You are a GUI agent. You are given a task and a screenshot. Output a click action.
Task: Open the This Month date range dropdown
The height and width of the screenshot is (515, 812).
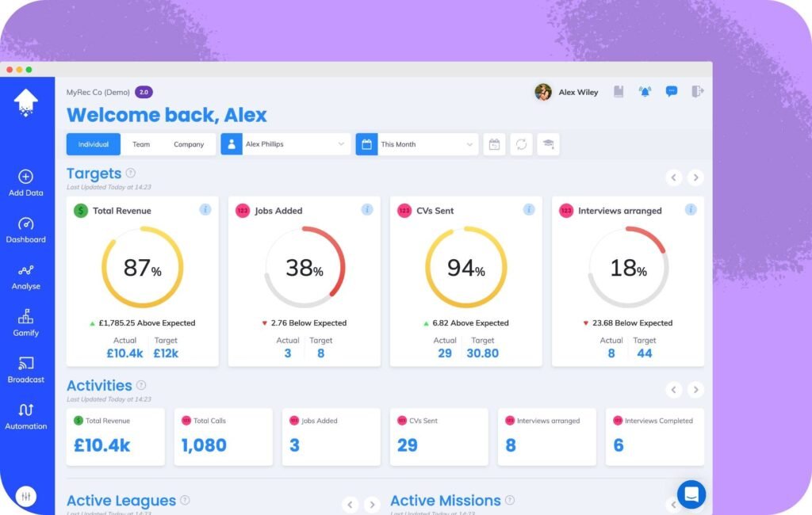(x=417, y=144)
